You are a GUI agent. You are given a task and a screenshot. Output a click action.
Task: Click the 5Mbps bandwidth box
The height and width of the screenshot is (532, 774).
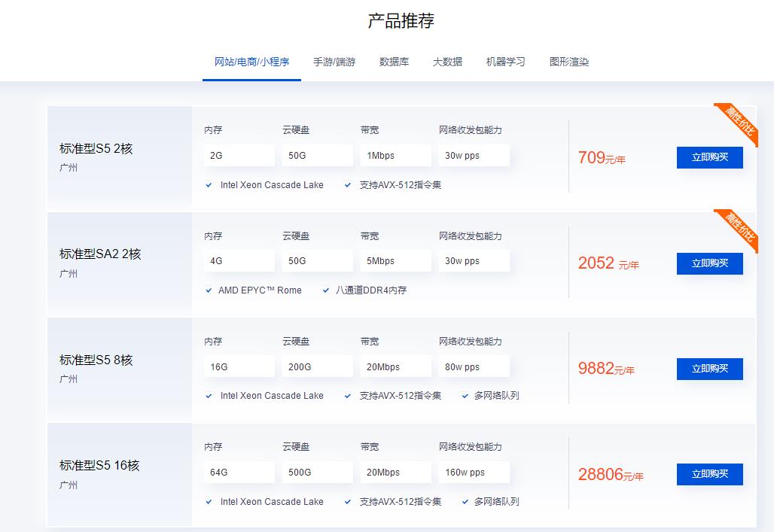[396, 261]
